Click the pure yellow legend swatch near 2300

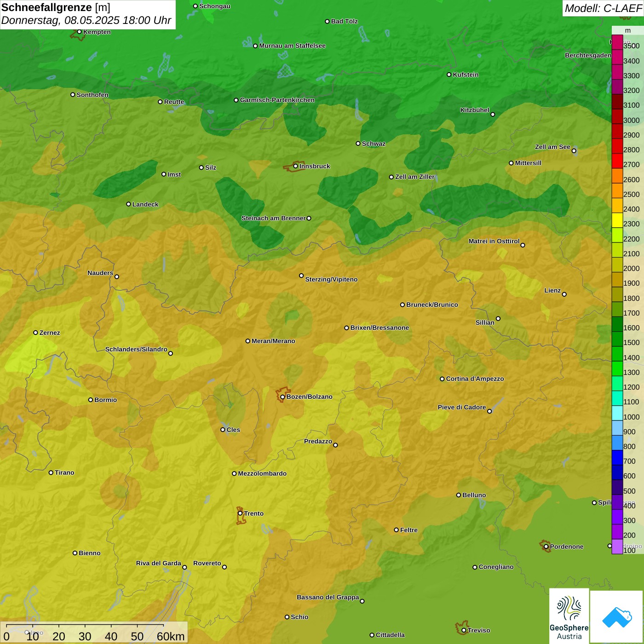click(x=617, y=220)
